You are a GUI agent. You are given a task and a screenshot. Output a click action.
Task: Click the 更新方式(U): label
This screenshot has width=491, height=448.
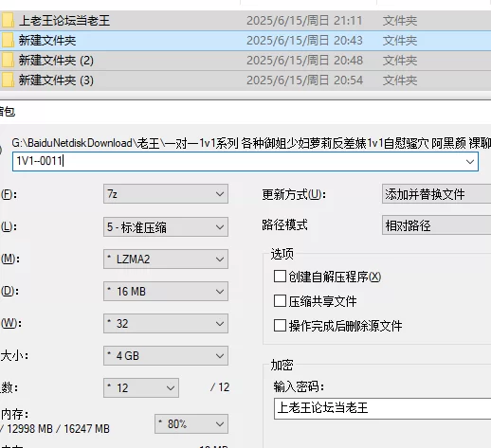pyautogui.click(x=294, y=194)
